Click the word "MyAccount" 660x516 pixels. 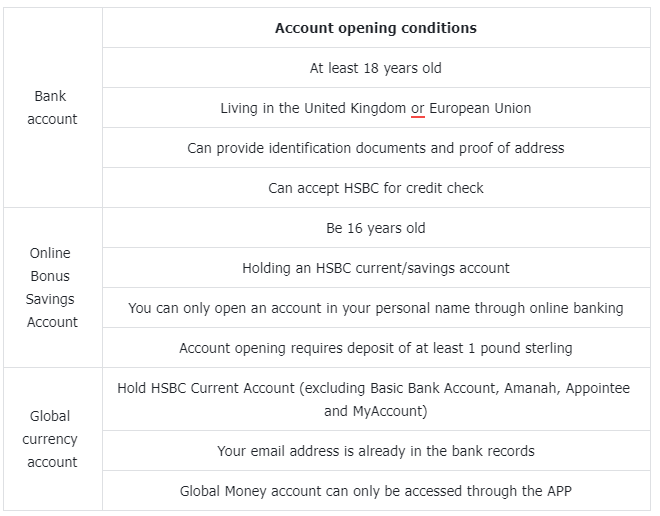pos(390,411)
